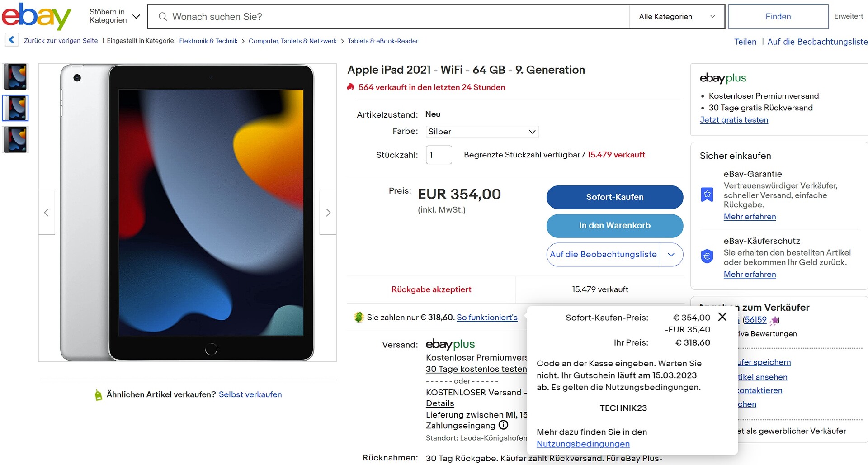868x465 pixels.
Task: Click the search magnifier icon
Action: coord(163,17)
